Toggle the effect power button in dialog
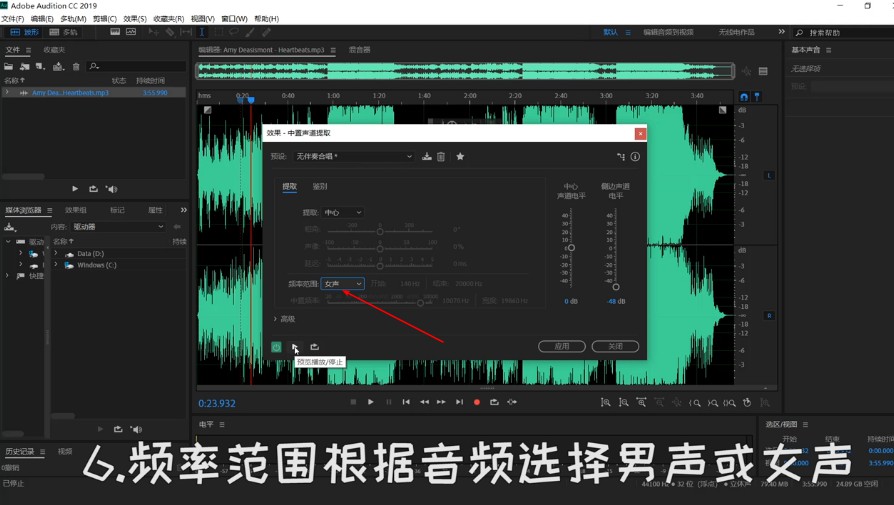 [x=276, y=347]
